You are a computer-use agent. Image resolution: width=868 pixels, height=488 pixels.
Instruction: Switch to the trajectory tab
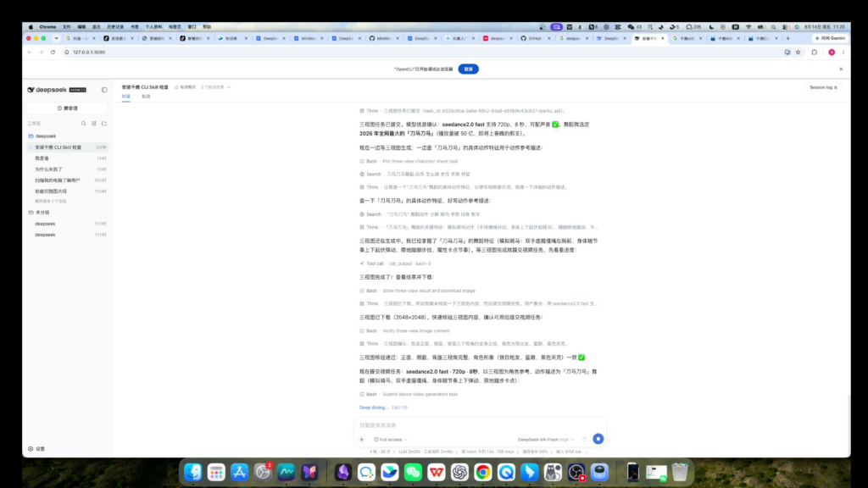(146, 97)
